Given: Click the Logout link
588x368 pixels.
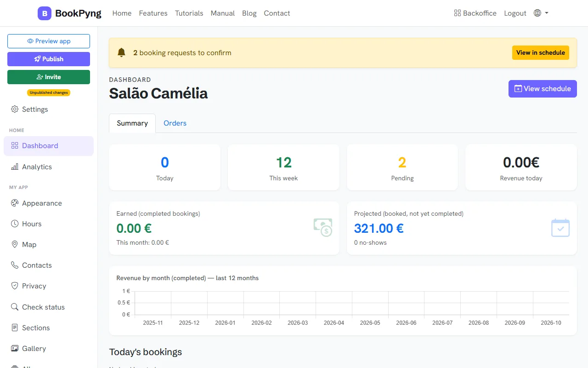Looking at the screenshot, I should tap(515, 13).
